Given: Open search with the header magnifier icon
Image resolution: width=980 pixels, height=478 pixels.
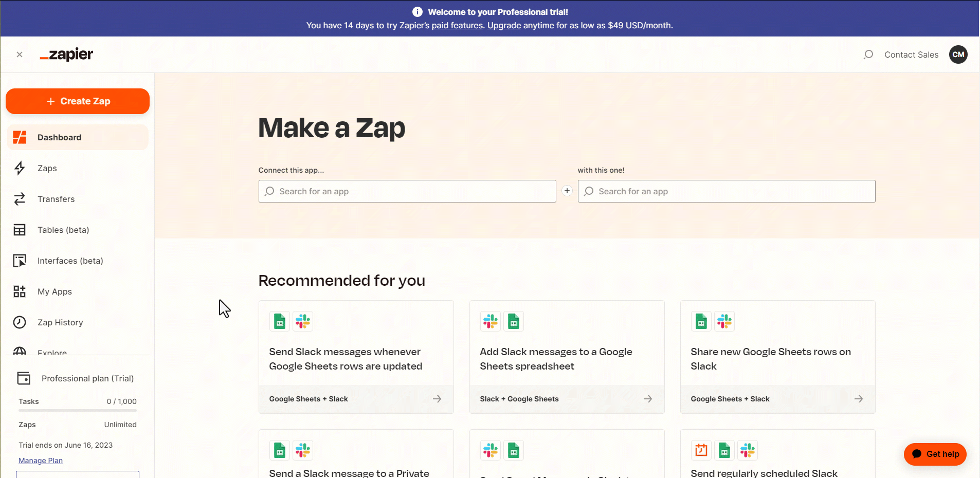Looking at the screenshot, I should (x=868, y=54).
